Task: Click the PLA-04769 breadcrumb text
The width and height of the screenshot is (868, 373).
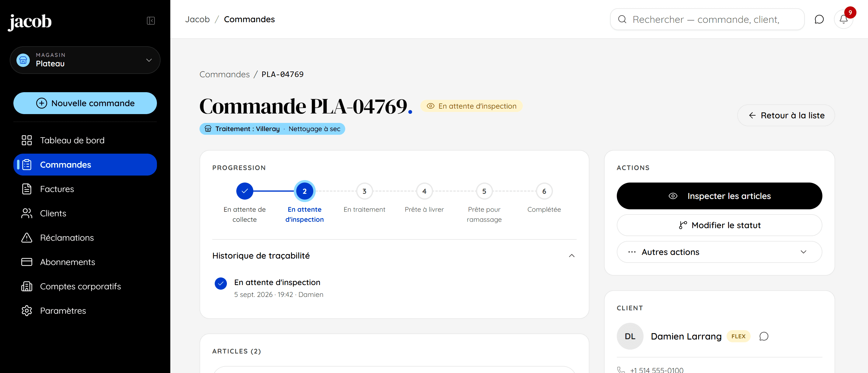Action: tap(282, 74)
